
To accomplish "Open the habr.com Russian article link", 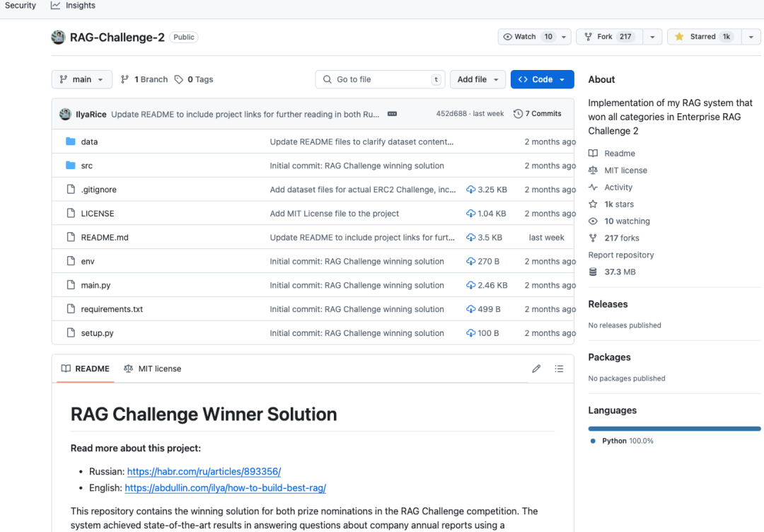I will pos(204,472).
